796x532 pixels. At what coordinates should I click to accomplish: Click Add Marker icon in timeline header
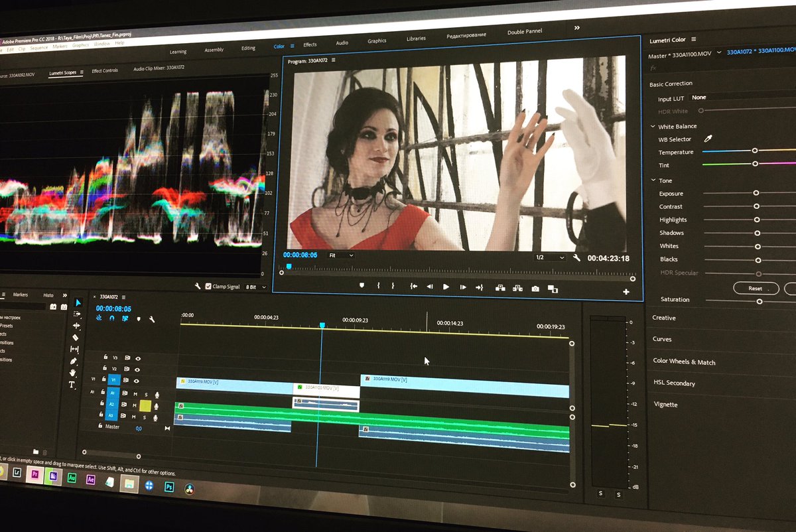(139, 319)
